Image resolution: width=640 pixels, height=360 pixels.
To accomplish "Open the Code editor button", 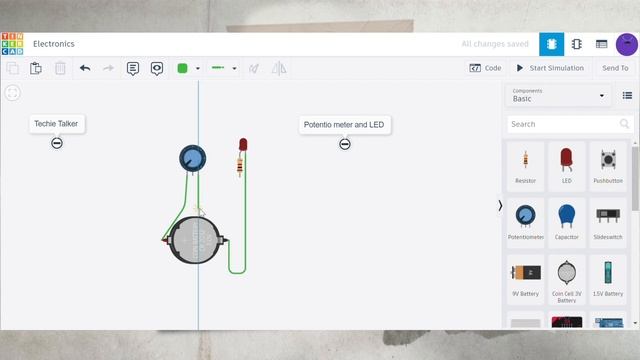I will [485, 68].
